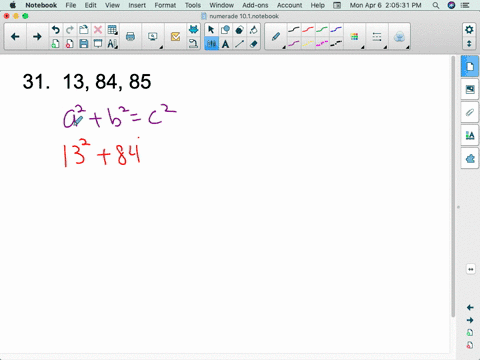
Task: Open the Edit menu
Action: (x=90, y=5)
